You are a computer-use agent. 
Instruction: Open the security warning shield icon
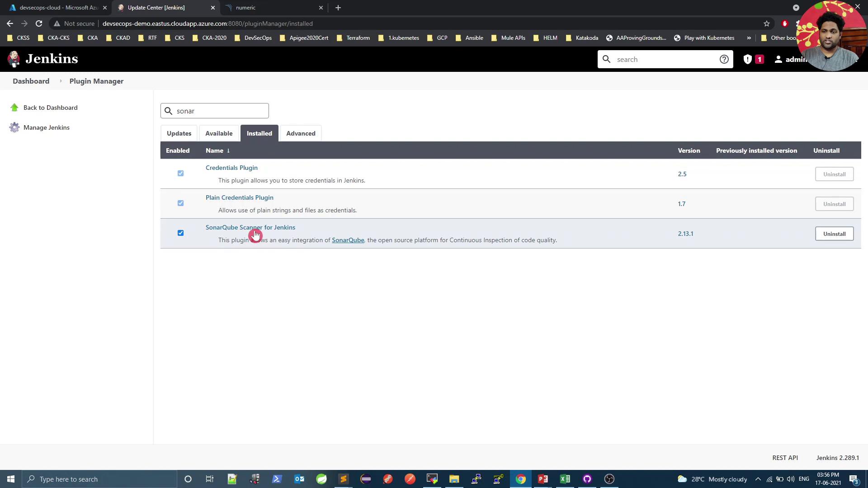[x=748, y=59]
